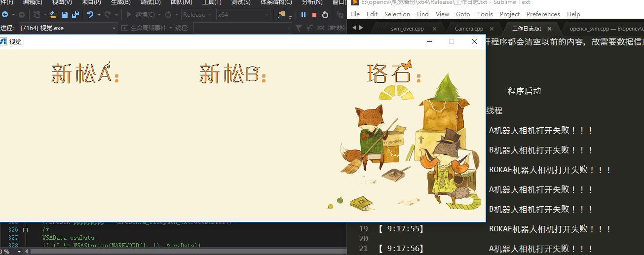This screenshot has width=644, height=255.
Task: Open Sublime Text Preferences menu
Action: (x=543, y=14)
